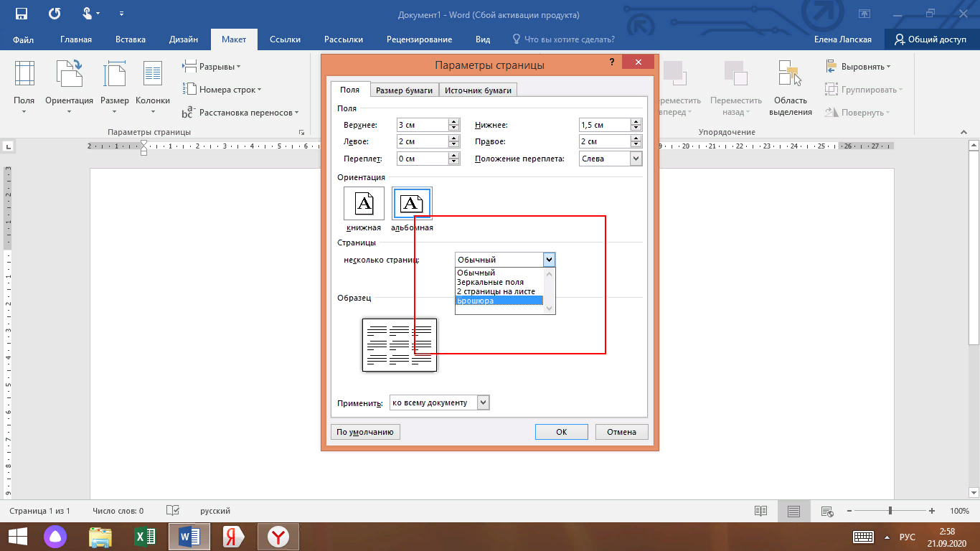Click the Левое margin field

[x=422, y=142]
